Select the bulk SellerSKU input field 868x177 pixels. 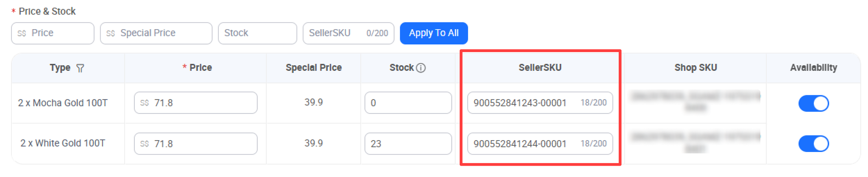(x=348, y=33)
